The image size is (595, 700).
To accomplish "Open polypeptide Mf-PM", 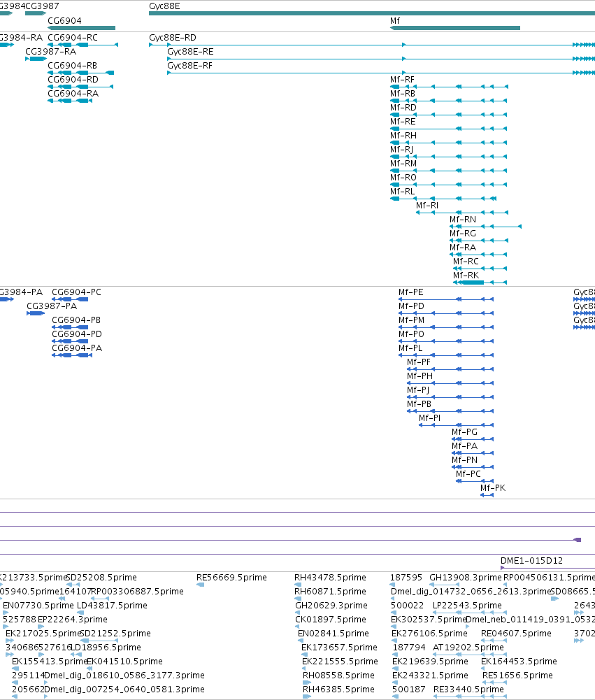I will pos(412,320).
